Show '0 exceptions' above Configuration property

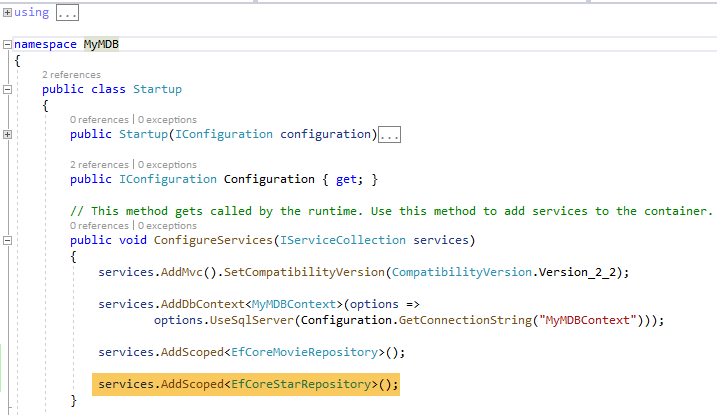click(167, 165)
